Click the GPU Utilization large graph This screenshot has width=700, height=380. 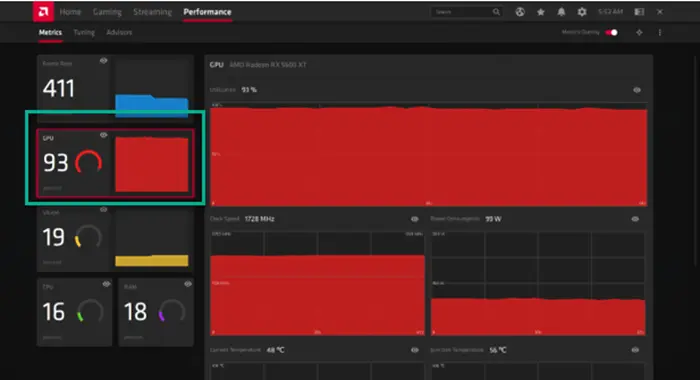click(x=429, y=155)
